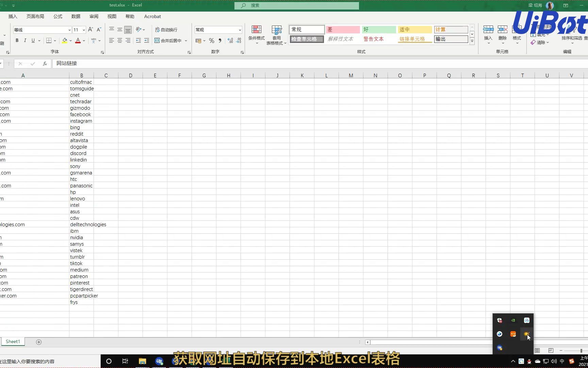Image resolution: width=588 pixels, height=368 pixels.
Task: Apply 链接单元格 cell style
Action: click(415, 39)
